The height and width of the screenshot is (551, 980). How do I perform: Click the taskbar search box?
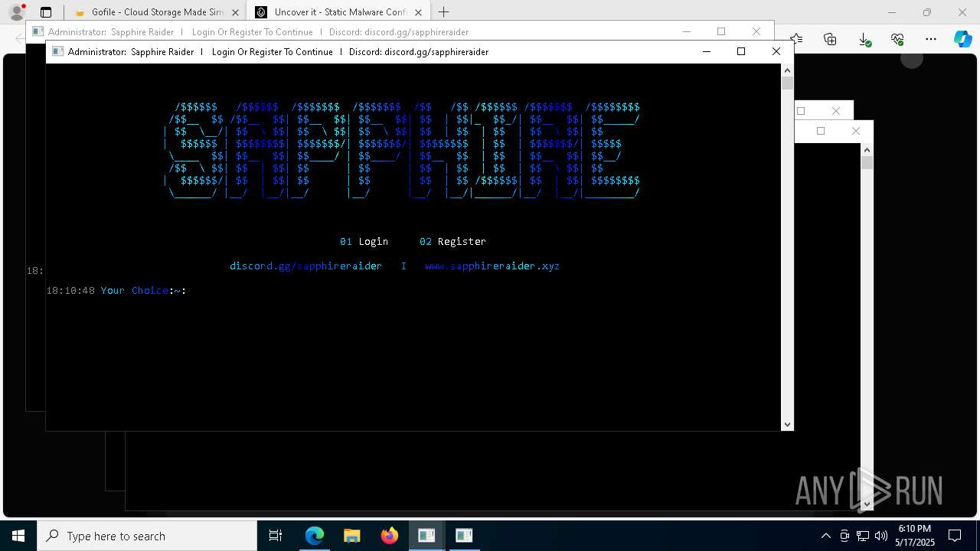click(147, 536)
